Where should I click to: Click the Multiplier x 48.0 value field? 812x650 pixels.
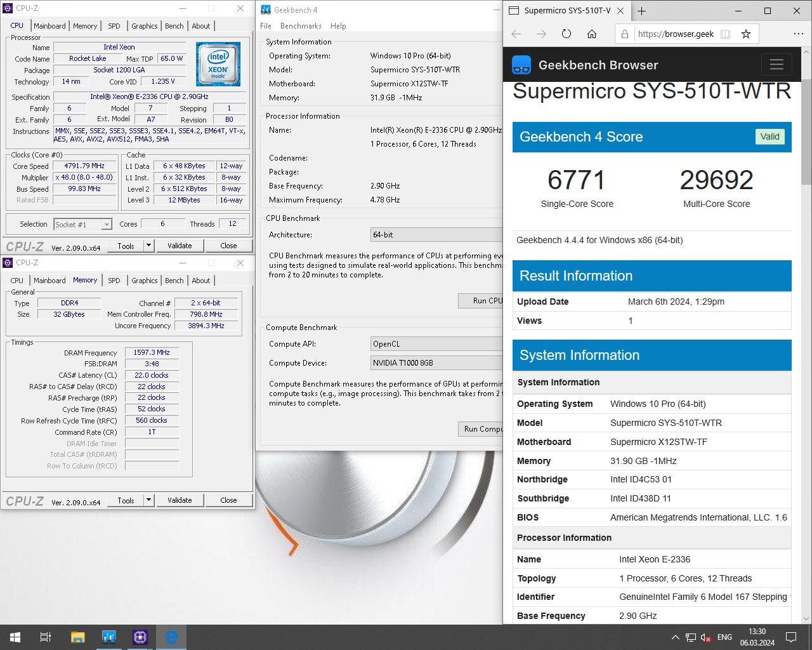coord(84,177)
